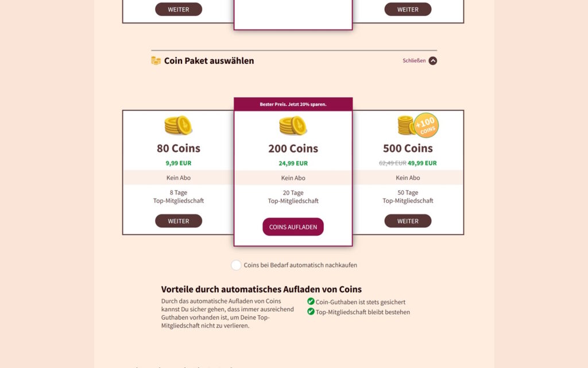Click the coin stack icon for 200 Coins
Screen dimensions: 588x368
293,125
